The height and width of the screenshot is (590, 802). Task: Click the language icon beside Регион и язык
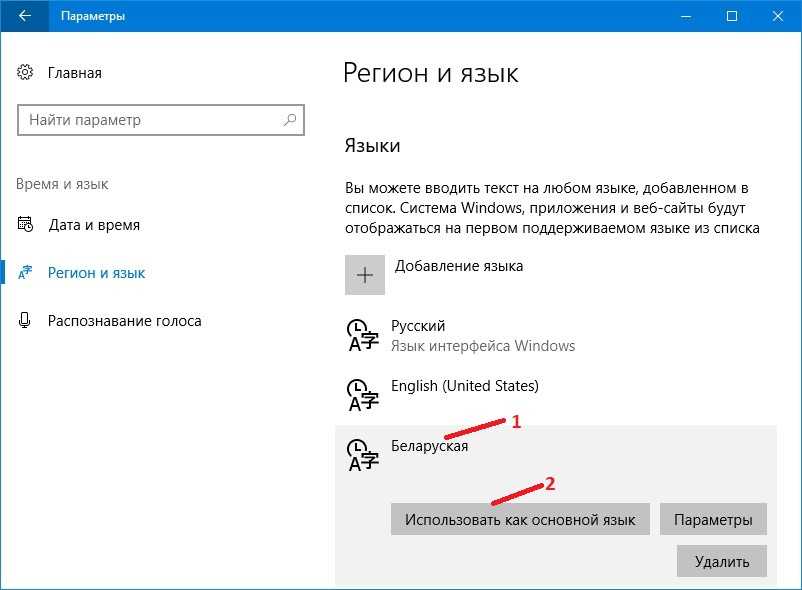click(25, 272)
